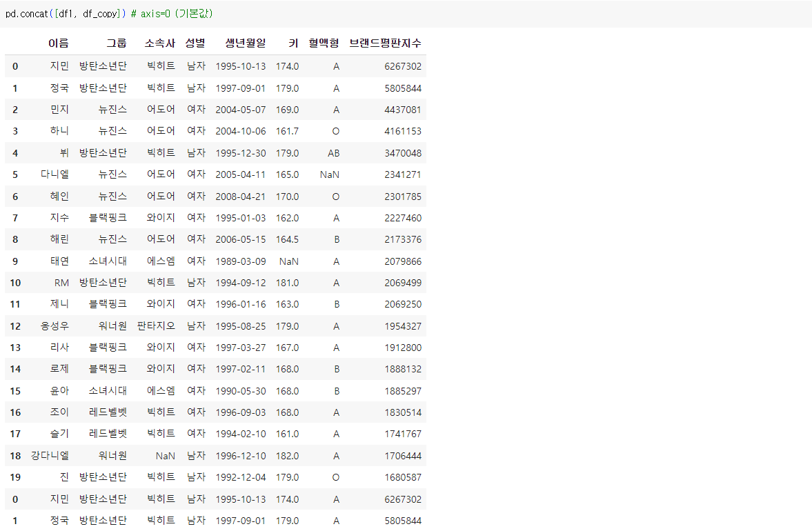Click the group cell 레드벨벳 in 슬기's row

[108, 434]
